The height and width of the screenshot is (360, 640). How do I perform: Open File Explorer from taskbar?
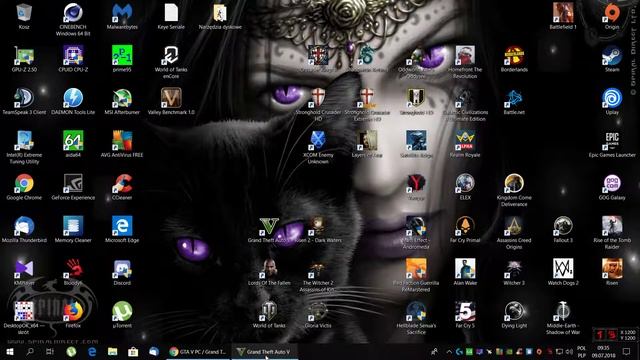[113, 351]
